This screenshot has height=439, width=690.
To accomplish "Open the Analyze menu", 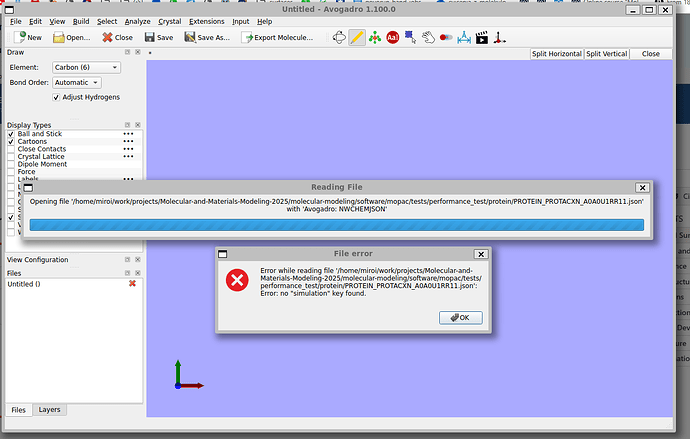I will [137, 22].
